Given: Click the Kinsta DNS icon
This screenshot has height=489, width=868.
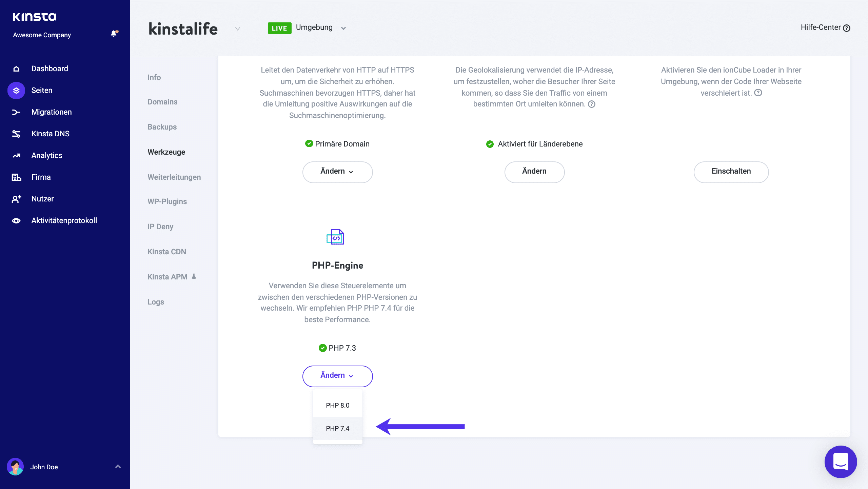Looking at the screenshot, I should (x=16, y=134).
